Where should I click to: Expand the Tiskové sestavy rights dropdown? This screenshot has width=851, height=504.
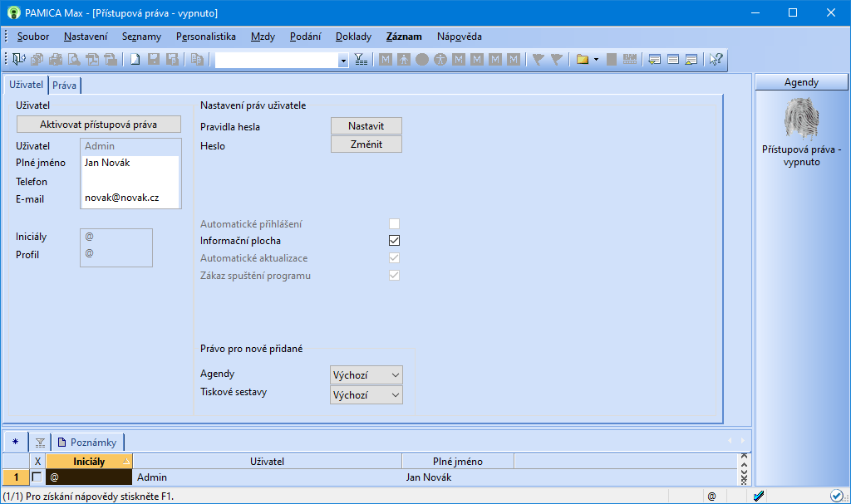[366, 395]
